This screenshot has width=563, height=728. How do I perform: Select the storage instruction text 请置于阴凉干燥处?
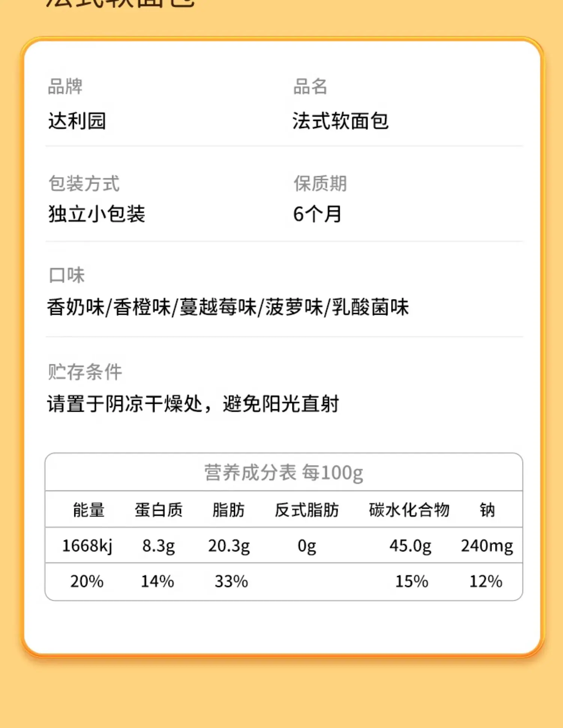125,404
